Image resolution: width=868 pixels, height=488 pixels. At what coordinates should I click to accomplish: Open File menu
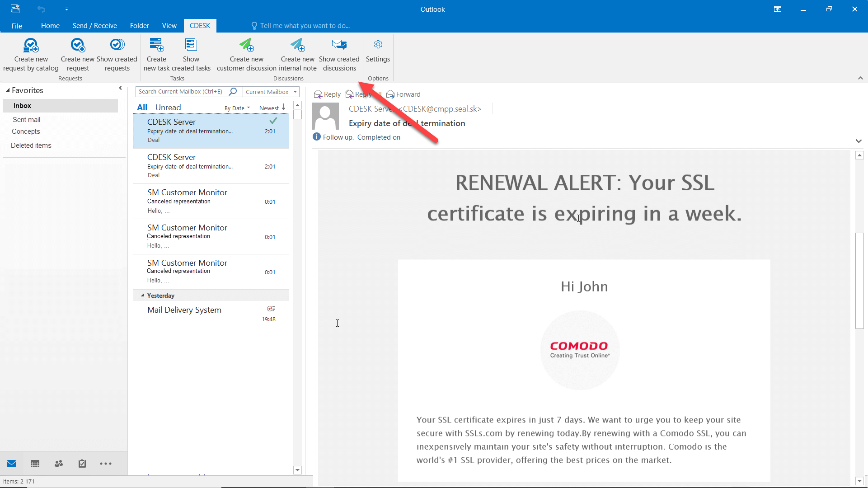click(x=17, y=26)
